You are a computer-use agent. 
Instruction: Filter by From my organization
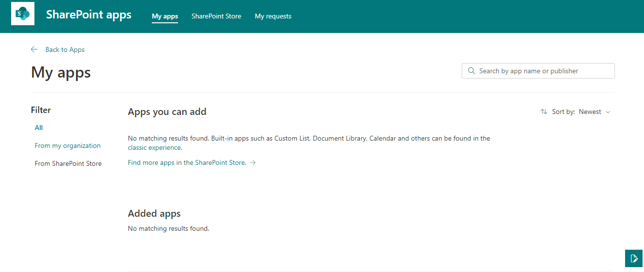coord(68,145)
